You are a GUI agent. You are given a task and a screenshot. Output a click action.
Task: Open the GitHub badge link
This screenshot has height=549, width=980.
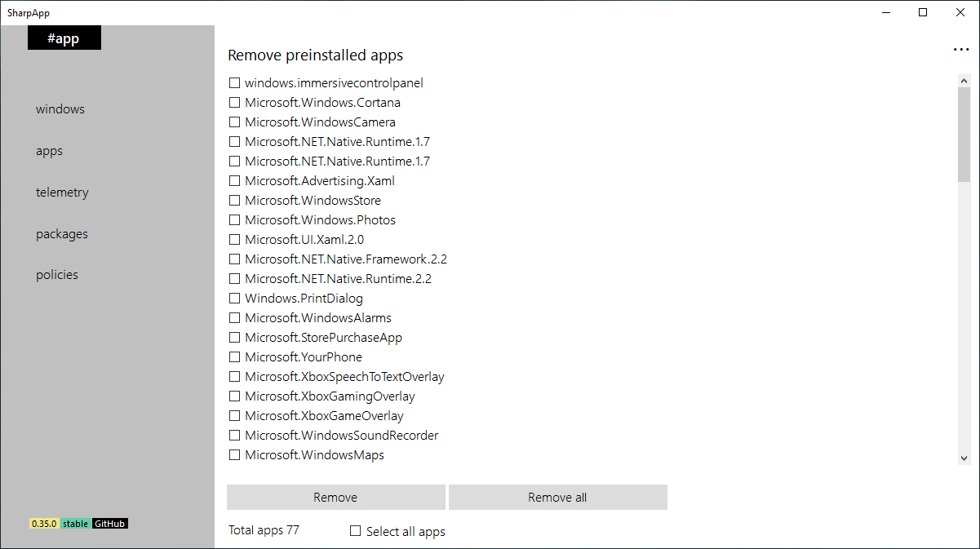(109, 524)
